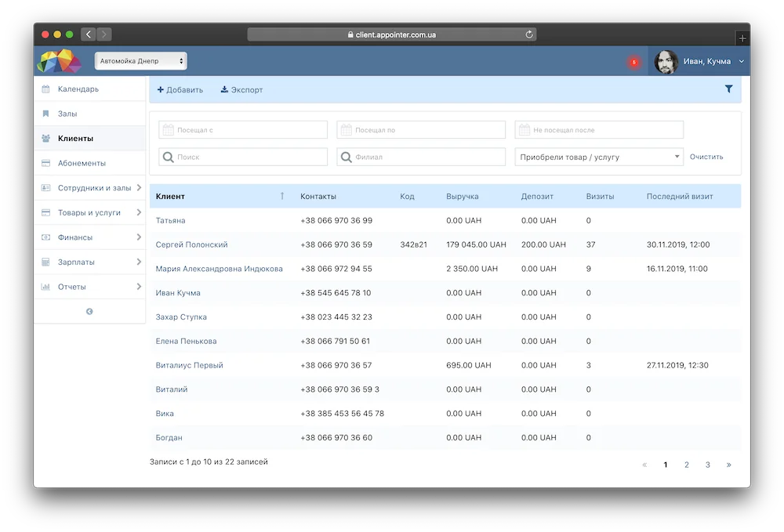This screenshot has height=532, width=784.
Task: Click the Экспорт button
Action: (x=242, y=90)
